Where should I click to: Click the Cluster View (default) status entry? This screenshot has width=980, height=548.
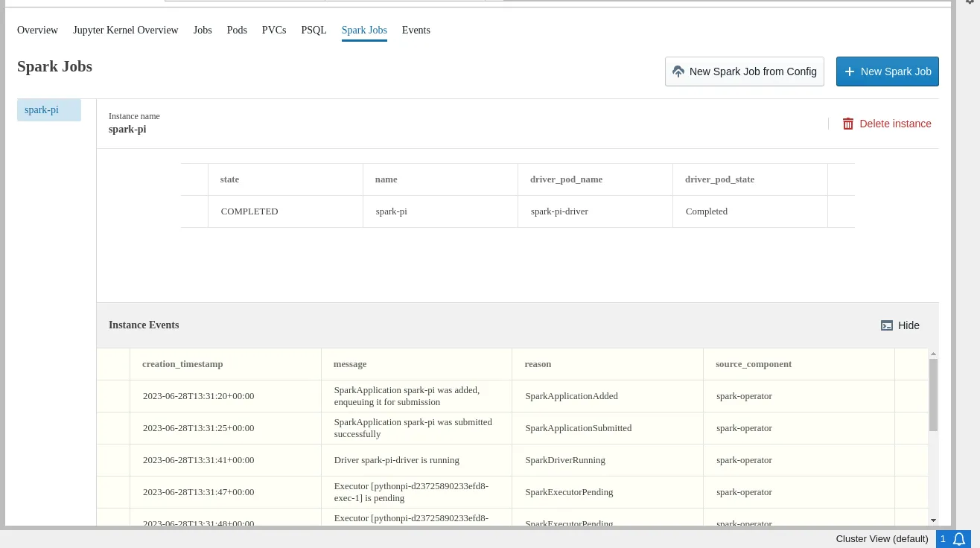pos(882,539)
